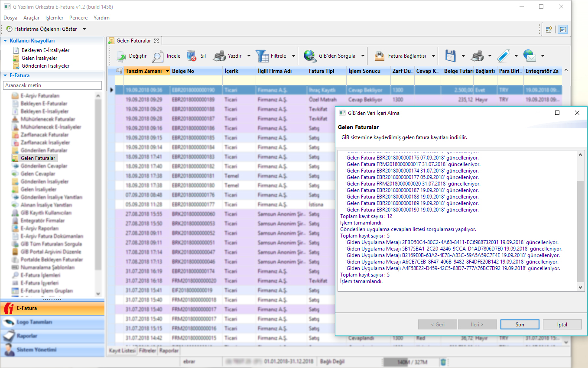Click the GİB'den Sorgula globe icon
This screenshot has height=368, width=588.
[310, 56]
